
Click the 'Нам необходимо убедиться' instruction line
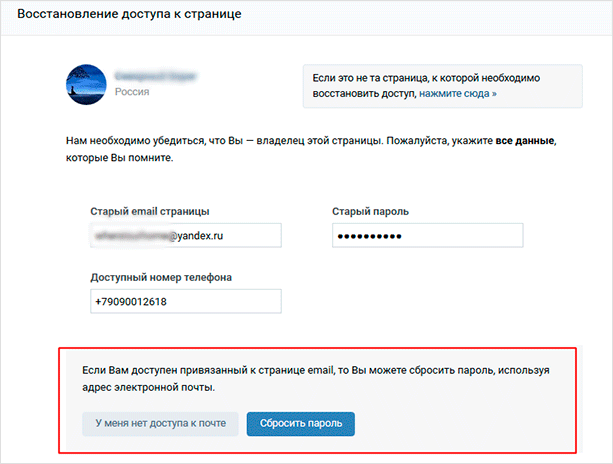[x=311, y=141]
